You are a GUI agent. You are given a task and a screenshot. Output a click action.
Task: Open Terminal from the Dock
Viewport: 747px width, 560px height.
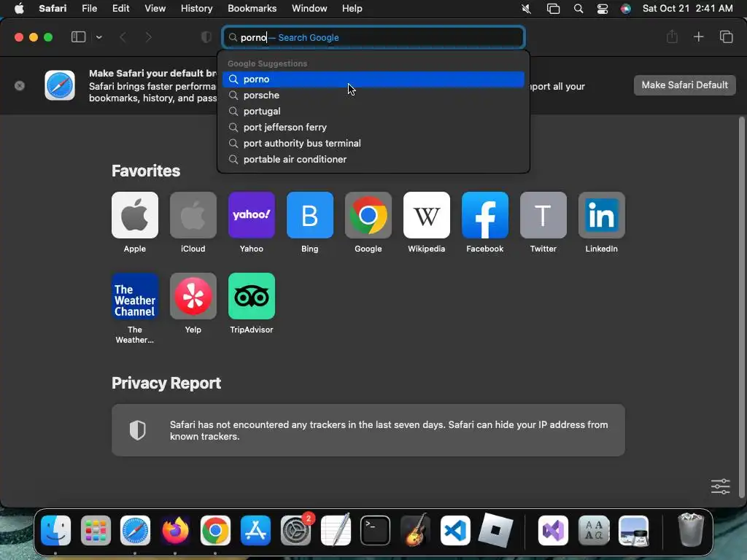click(x=376, y=530)
